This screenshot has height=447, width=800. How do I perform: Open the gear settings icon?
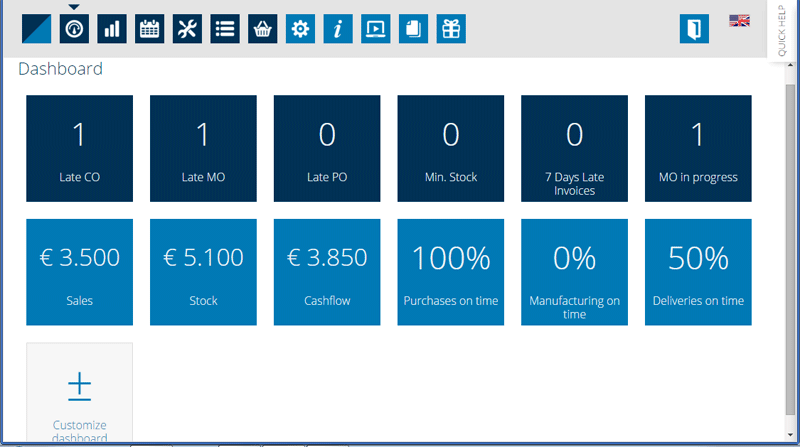301,29
